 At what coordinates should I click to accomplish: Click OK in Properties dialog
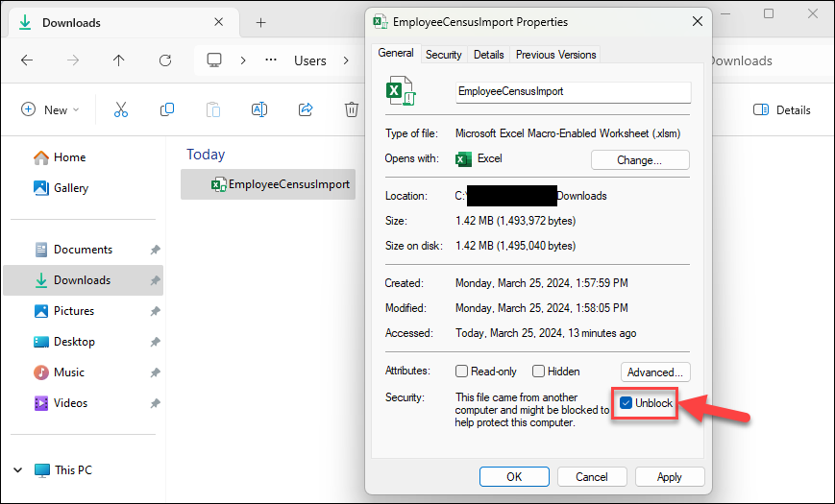[514, 477]
